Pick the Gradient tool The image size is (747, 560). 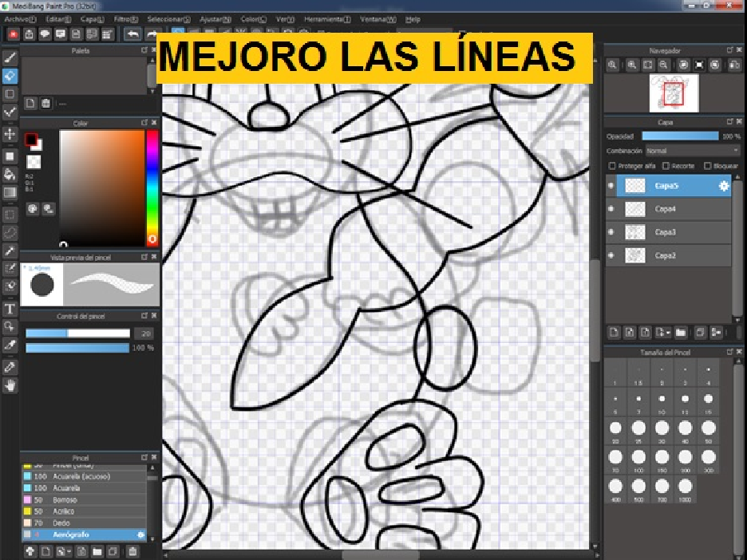(10, 192)
